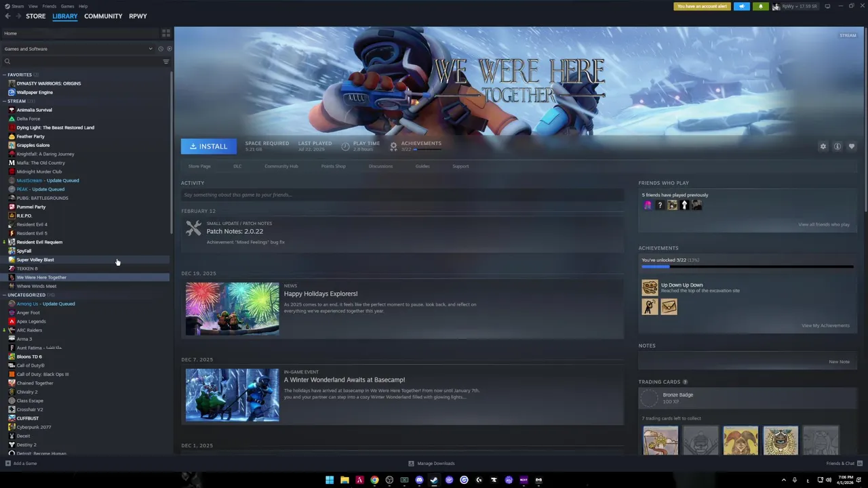The height and width of the screenshot is (488, 868).
Task: Open the Points Shop tab
Action: click(333, 166)
